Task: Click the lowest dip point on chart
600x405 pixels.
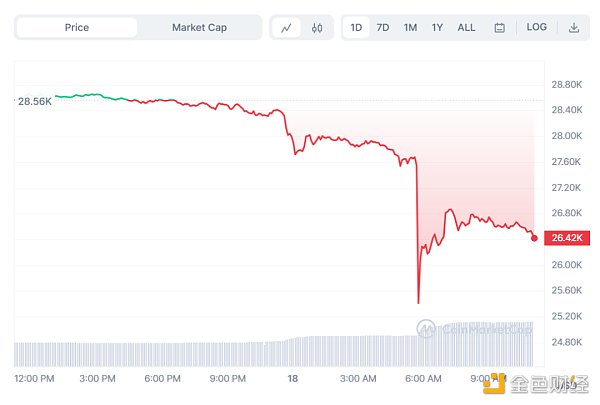Action: [418, 302]
